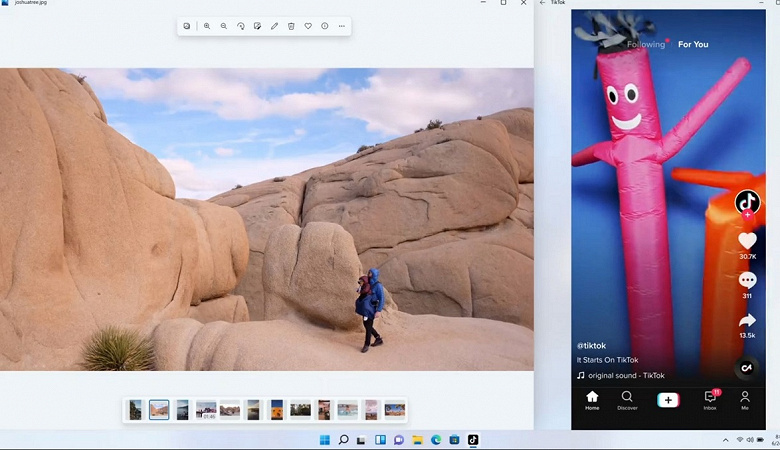The height and width of the screenshot is (450, 780).
Task: Open comments on the TikTok video
Action: click(x=747, y=281)
